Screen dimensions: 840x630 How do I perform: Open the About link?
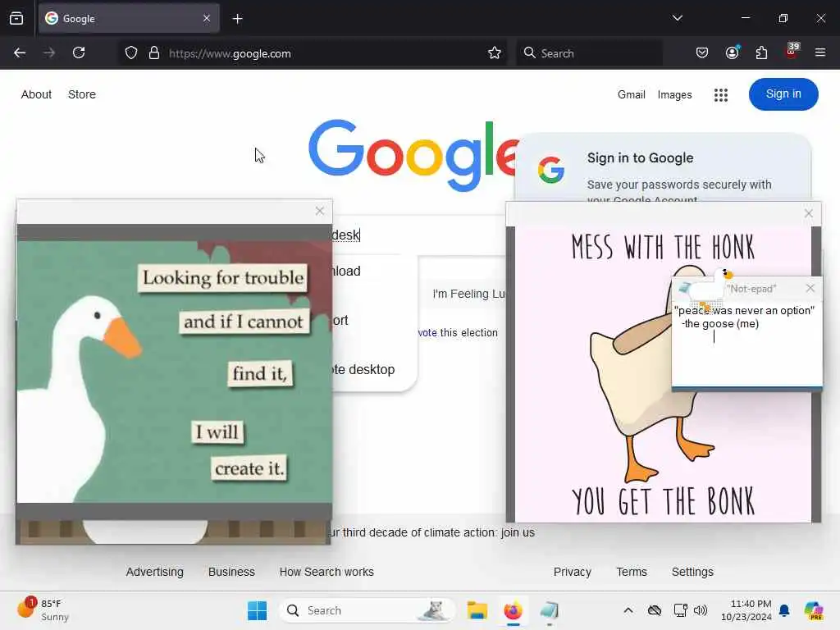click(36, 94)
